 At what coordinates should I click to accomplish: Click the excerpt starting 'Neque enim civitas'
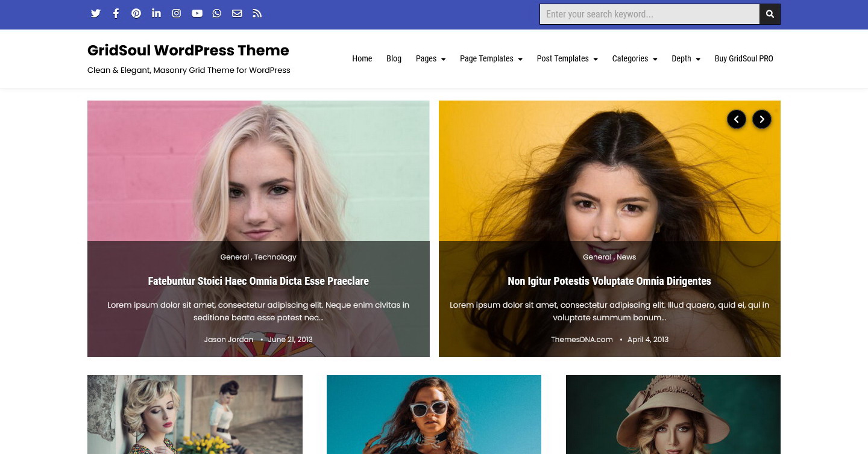point(259,311)
